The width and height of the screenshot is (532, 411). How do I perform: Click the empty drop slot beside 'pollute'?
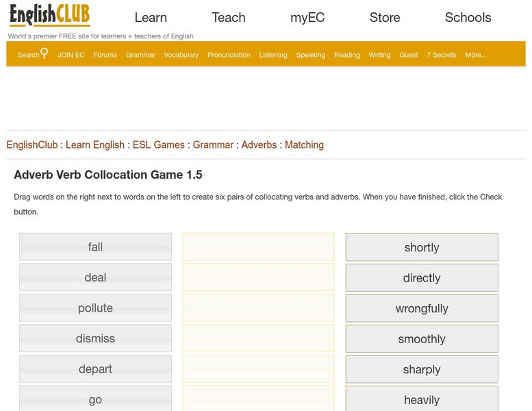click(x=258, y=308)
